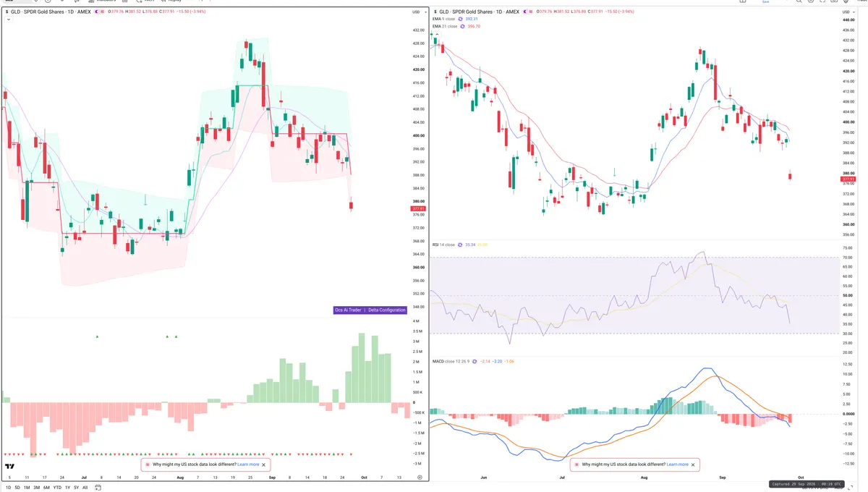
Task: Click the 440.00 label on right price scale
Action: coord(849,20)
